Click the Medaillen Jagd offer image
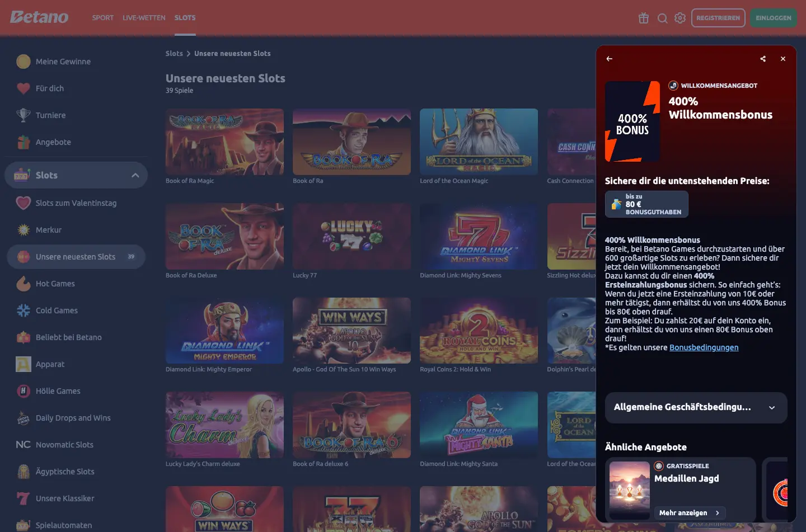Viewport: 806px width, 532px height. click(630, 491)
